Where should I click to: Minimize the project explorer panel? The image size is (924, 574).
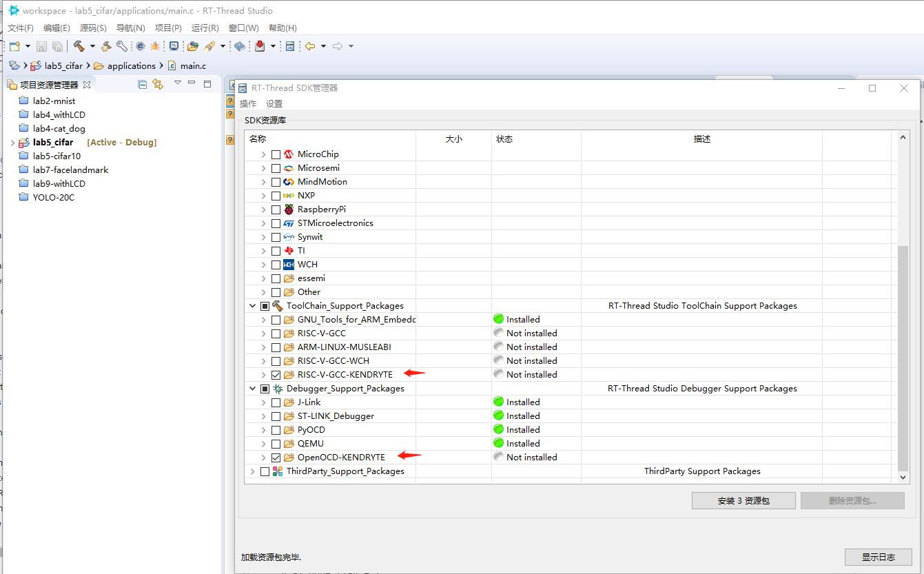tap(193, 84)
